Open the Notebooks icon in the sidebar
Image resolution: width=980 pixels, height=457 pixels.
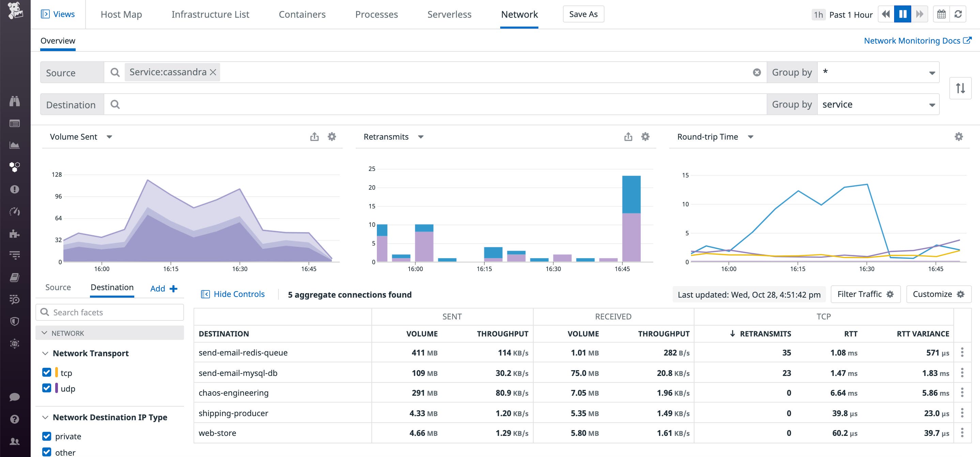click(15, 278)
